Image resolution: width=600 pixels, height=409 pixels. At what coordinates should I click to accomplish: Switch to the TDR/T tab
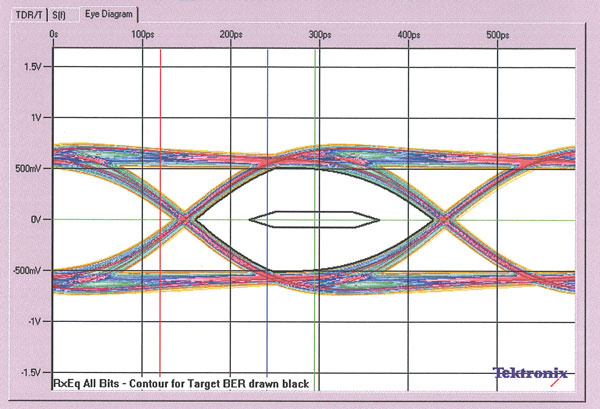tap(33, 14)
